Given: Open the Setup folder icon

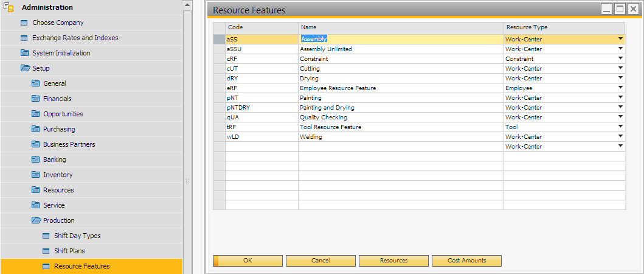Looking at the screenshot, I should coord(25,68).
